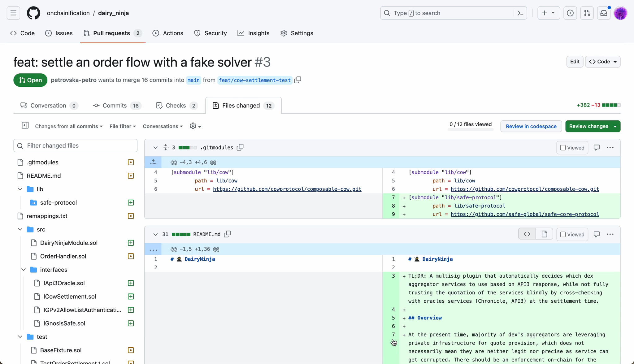Open the Insights tab
634x364 pixels.
click(254, 33)
